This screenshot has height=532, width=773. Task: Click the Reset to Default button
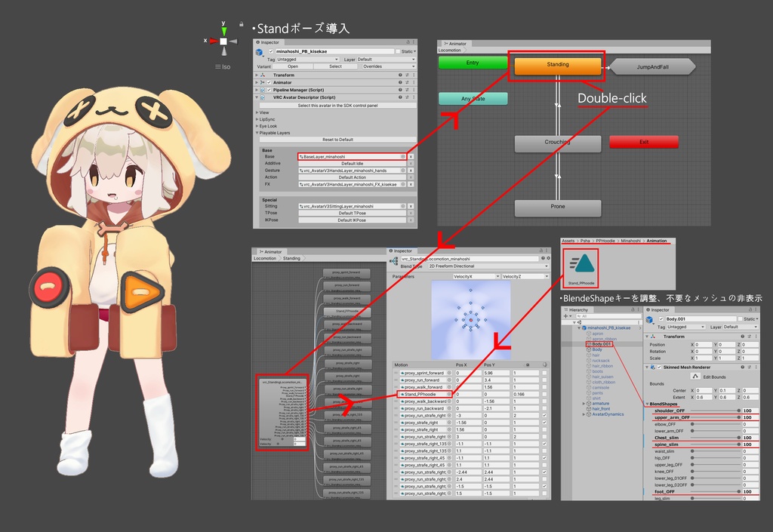click(337, 140)
